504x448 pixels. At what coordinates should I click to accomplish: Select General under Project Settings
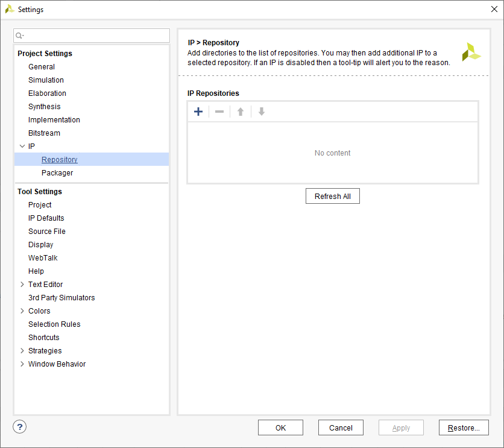pyautogui.click(x=42, y=67)
